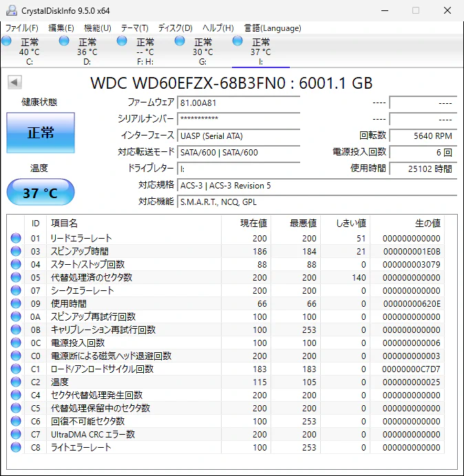Image resolution: width=464 pixels, height=476 pixels.
Task: Click raw value 00000000C7D7
Action: pos(411,369)
